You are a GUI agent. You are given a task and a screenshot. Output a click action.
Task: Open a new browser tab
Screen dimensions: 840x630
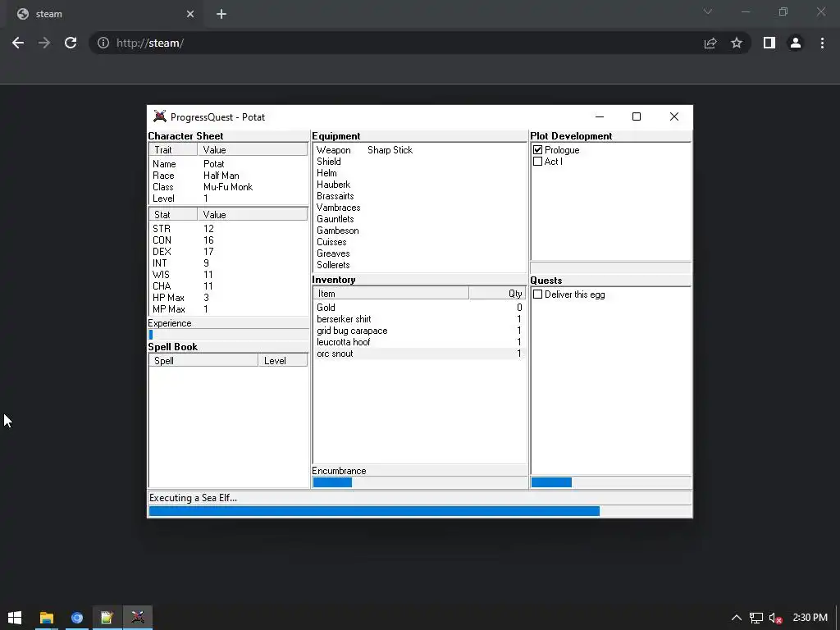(221, 14)
